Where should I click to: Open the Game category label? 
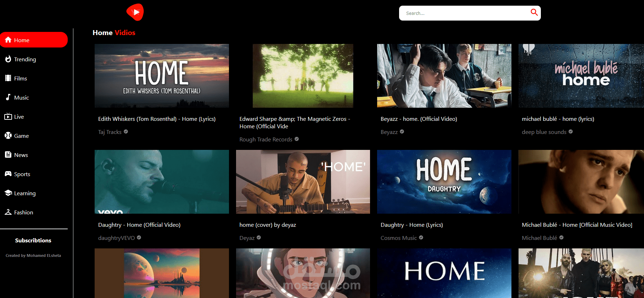point(22,136)
